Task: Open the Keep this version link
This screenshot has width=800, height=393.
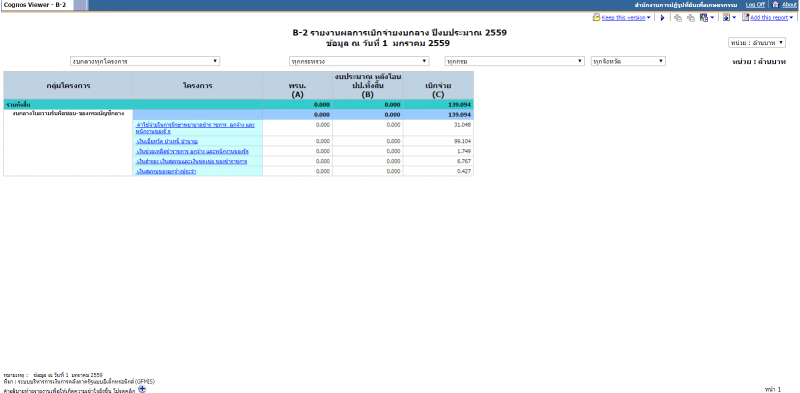Action: (x=623, y=17)
